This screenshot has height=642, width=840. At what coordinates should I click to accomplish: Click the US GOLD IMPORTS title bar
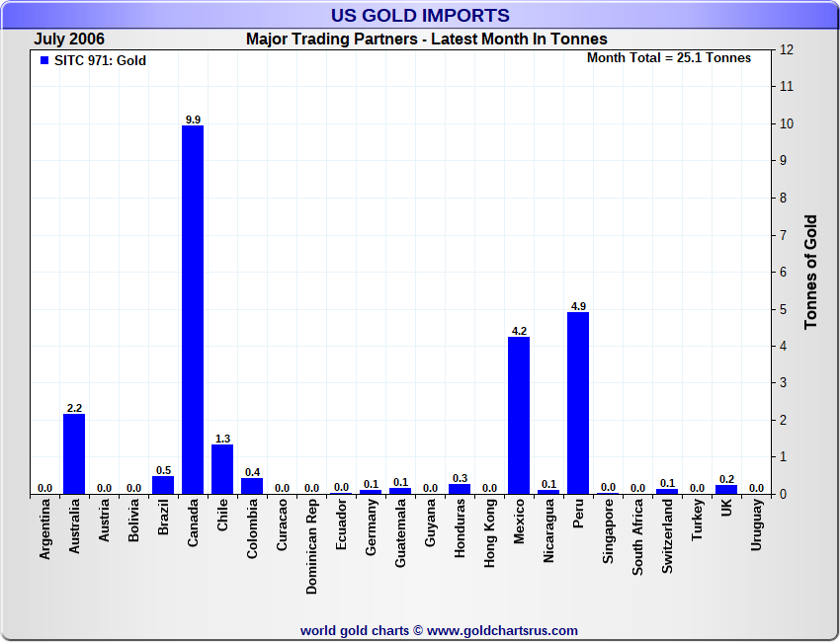pos(420,16)
